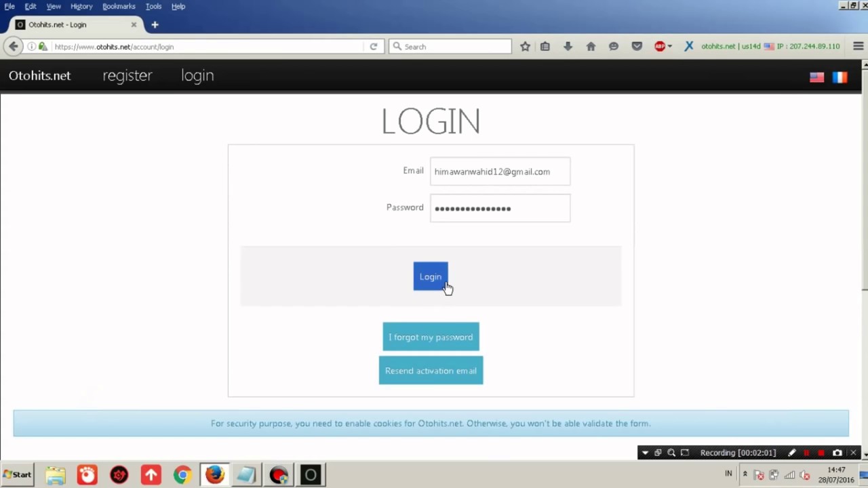Screen dimensions: 868x488
Task: Open the History menu
Action: tap(81, 6)
